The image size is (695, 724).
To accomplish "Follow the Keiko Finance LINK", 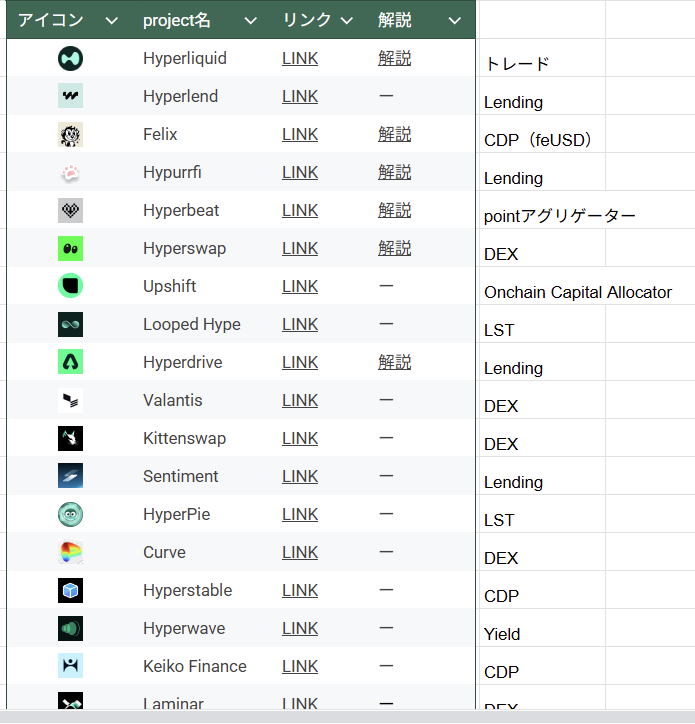I will point(300,666).
